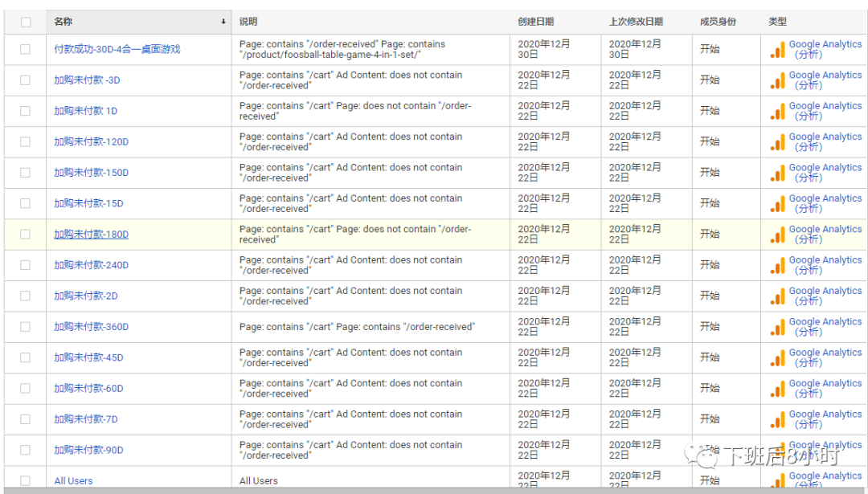Open the All Users audience link
Viewport: 868px width, 494px height.
[73, 480]
